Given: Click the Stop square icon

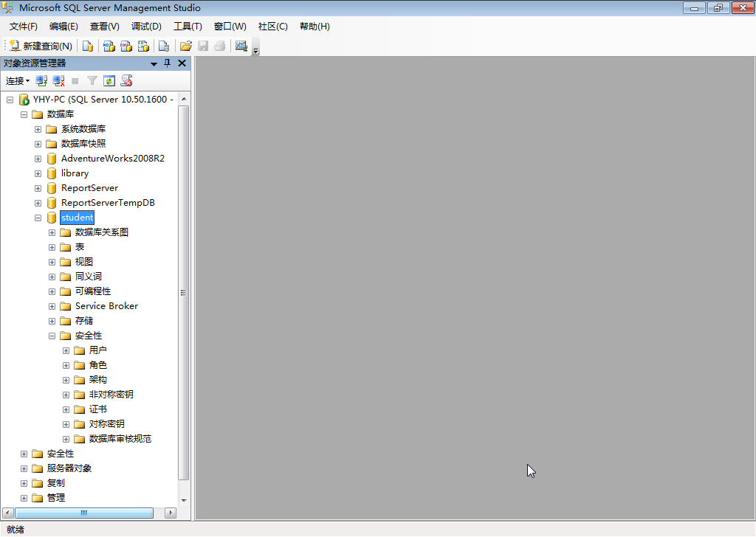Looking at the screenshot, I should [75, 81].
